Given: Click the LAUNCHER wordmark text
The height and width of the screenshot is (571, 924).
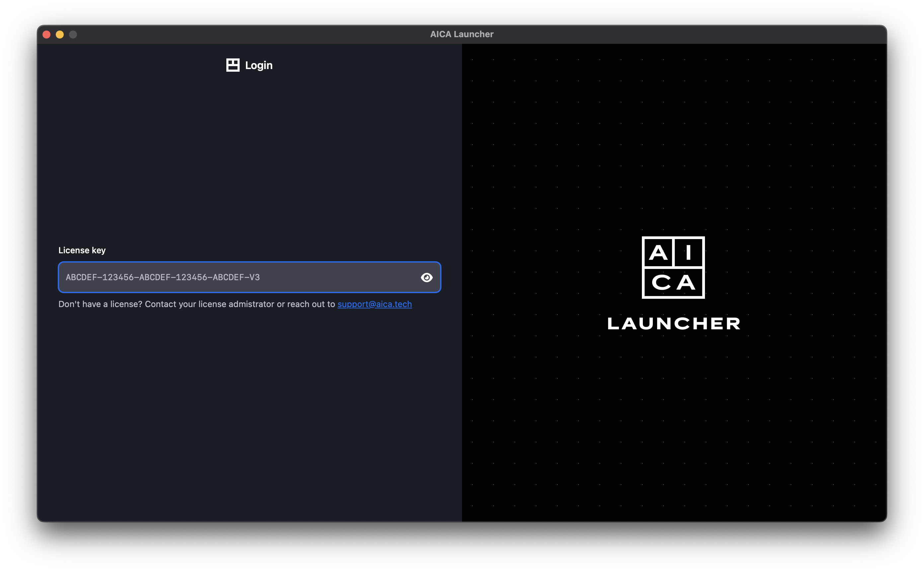Looking at the screenshot, I should pyautogui.click(x=674, y=324).
